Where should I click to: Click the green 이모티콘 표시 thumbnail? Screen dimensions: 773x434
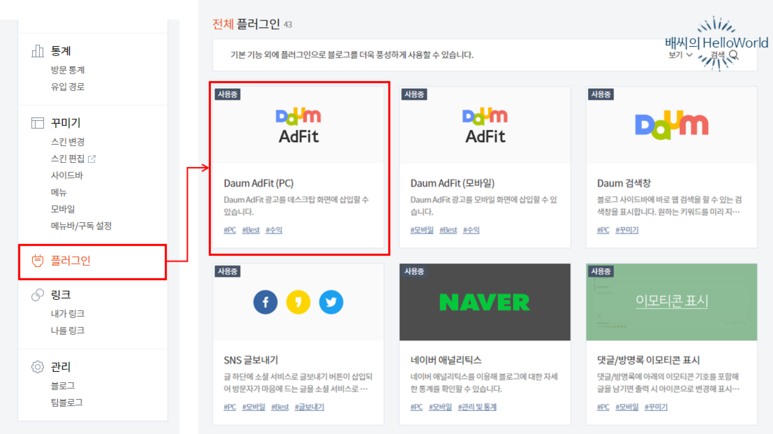click(x=671, y=302)
